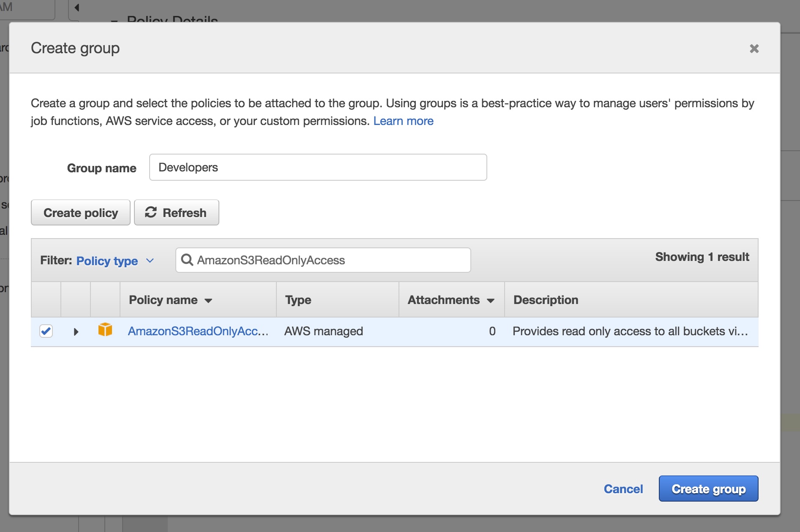Focus the Group name input field
This screenshot has width=800, height=532.
318,167
